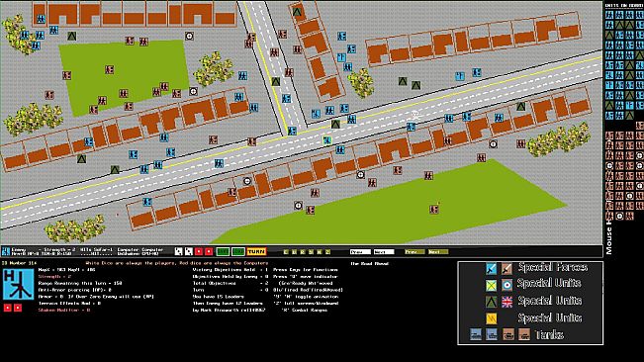Click the small unit icon at status bar start

5,251
